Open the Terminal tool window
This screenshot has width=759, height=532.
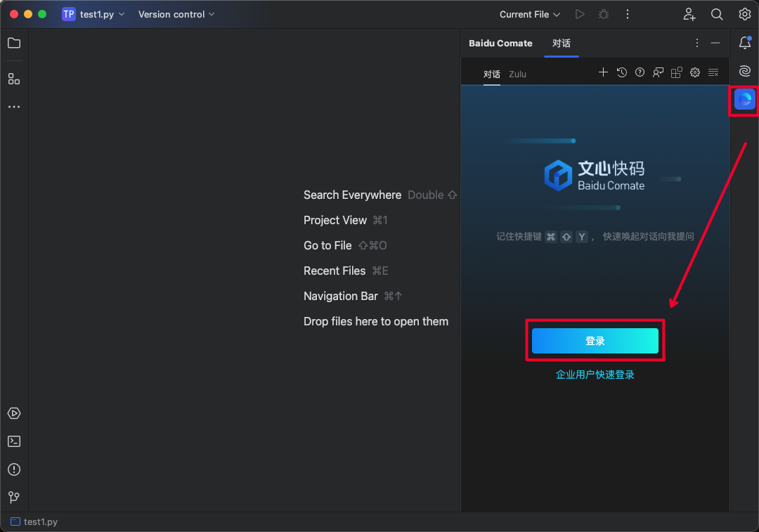[14, 441]
